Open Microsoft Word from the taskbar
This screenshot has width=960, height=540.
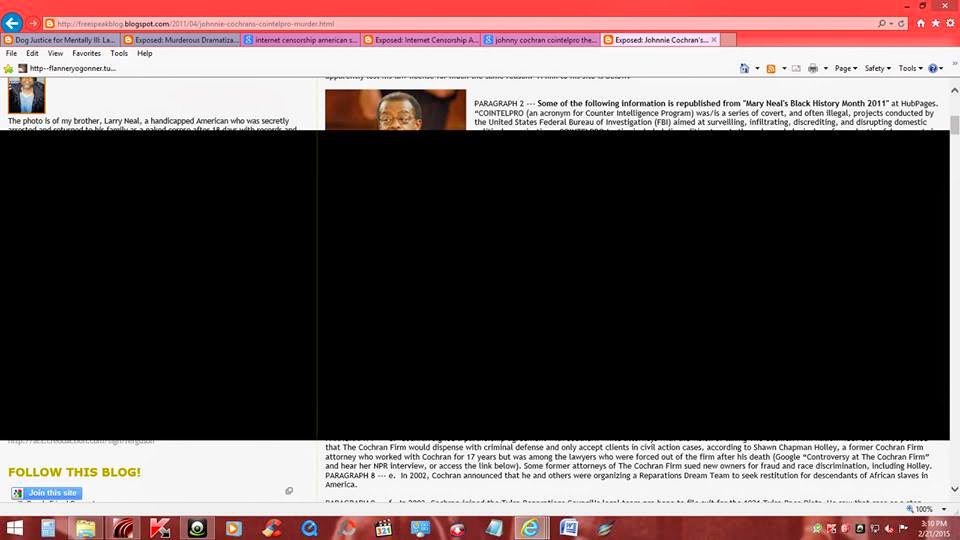pos(569,528)
